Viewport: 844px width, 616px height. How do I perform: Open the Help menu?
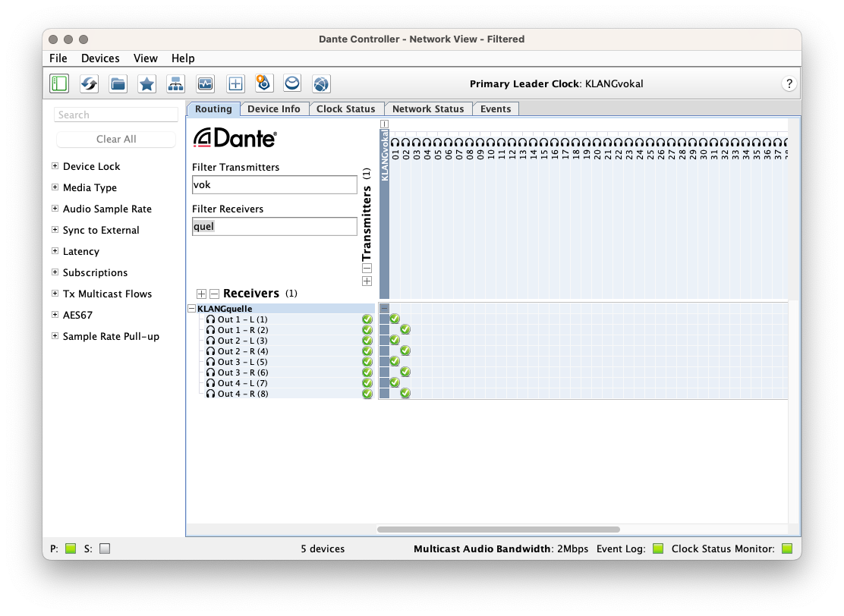pos(183,58)
